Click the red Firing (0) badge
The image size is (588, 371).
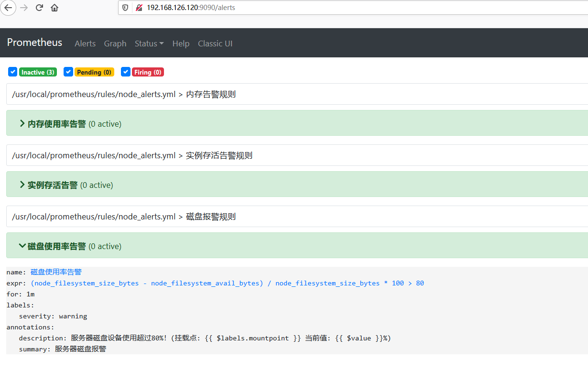pyautogui.click(x=148, y=72)
